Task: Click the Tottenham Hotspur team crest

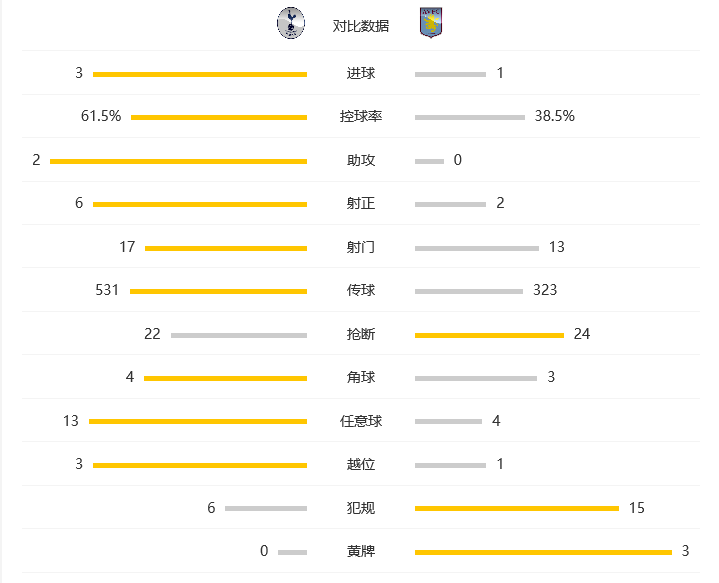Action: pyautogui.click(x=291, y=23)
